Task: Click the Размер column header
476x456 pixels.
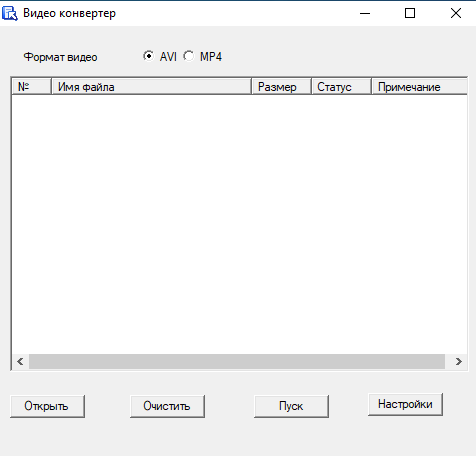Action: click(x=281, y=87)
